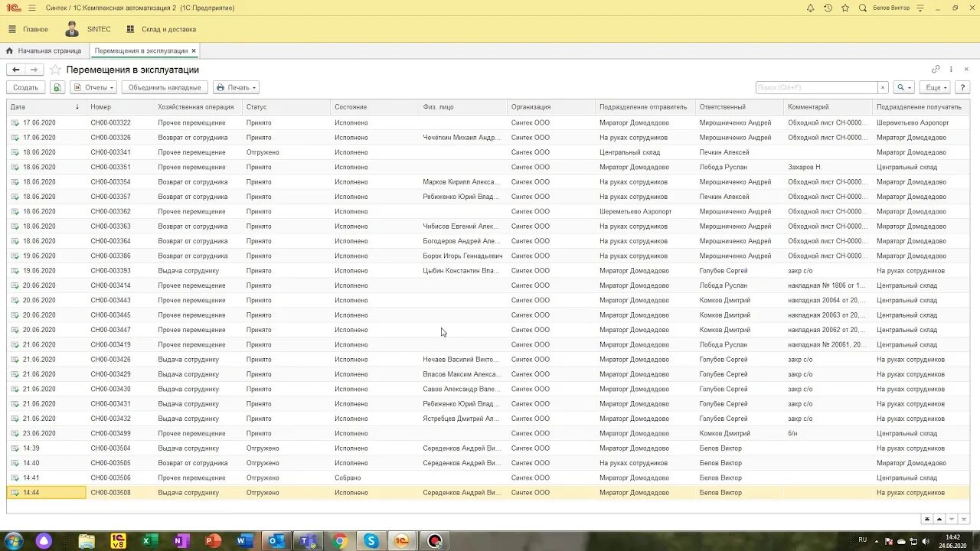Select row СН00-003322

(x=488, y=122)
